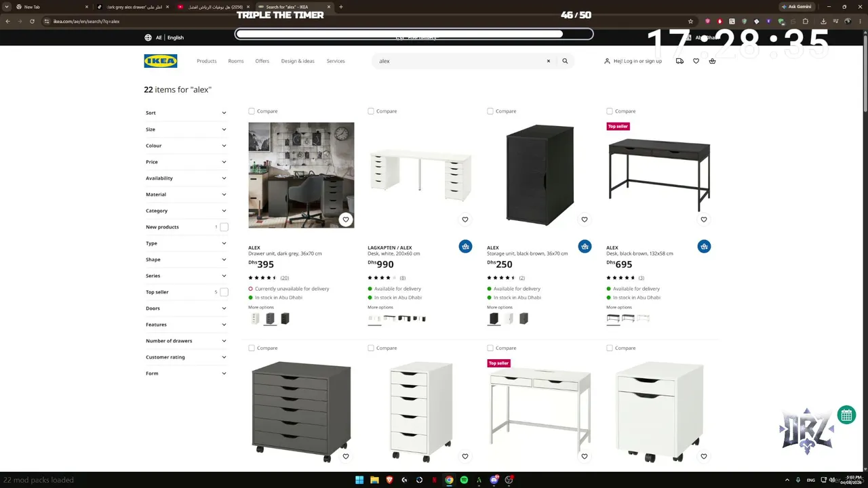This screenshot has height=488, width=868.
Task: Tick Compare for ALEX black-brown desk
Action: [610, 111]
